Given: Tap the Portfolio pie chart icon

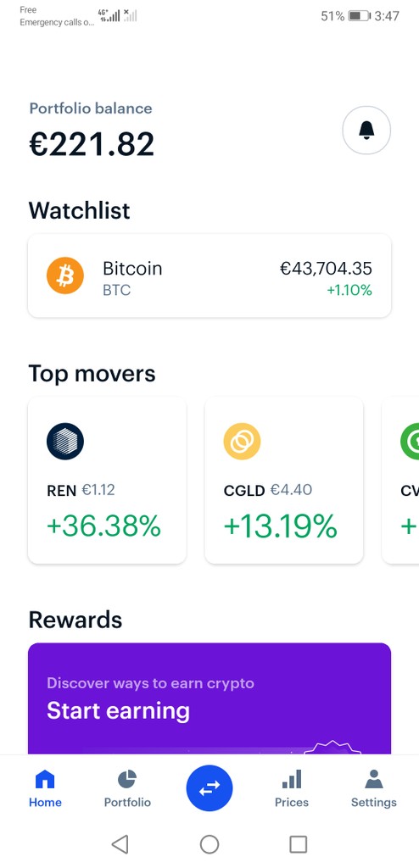Looking at the screenshot, I should click(127, 780).
